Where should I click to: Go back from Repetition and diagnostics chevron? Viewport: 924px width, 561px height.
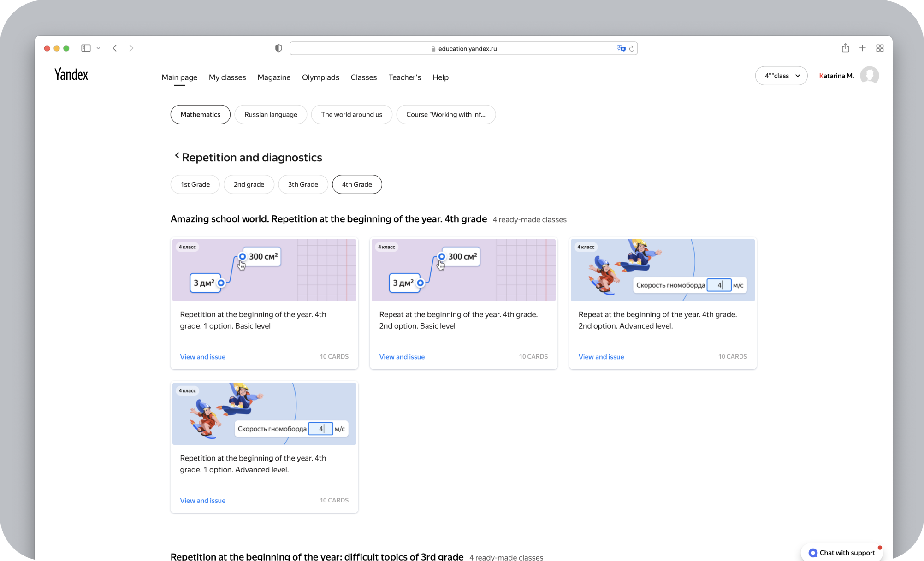pos(177,156)
